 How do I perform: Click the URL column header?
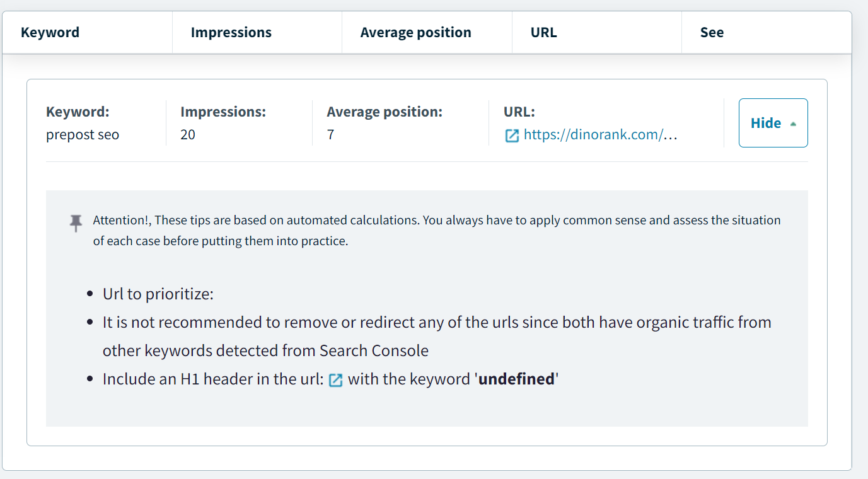click(x=544, y=33)
